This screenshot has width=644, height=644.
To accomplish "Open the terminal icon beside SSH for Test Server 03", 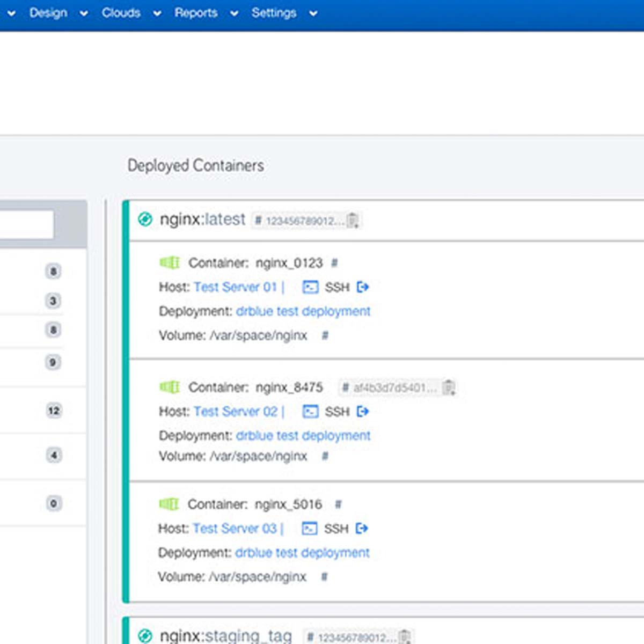I will click(x=309, y=529).
